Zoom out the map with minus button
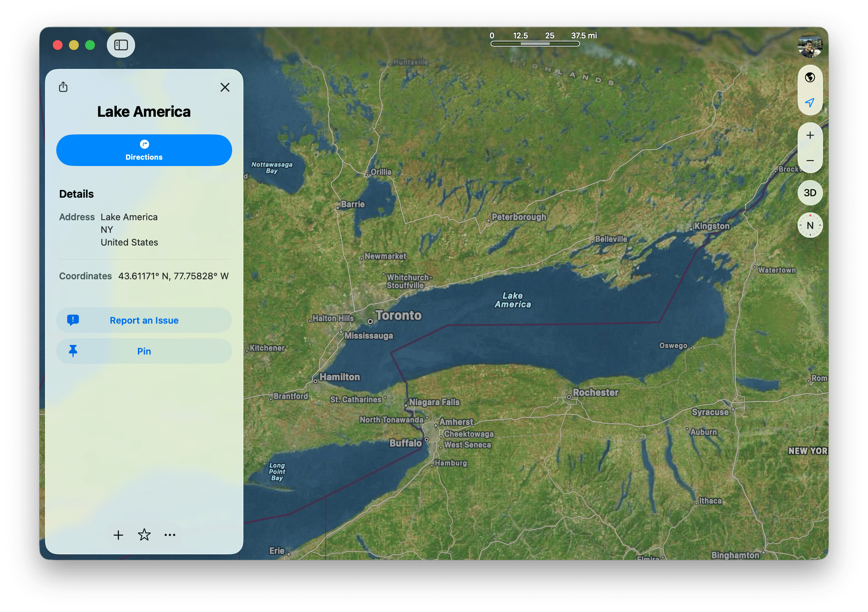 coord(810,160)
